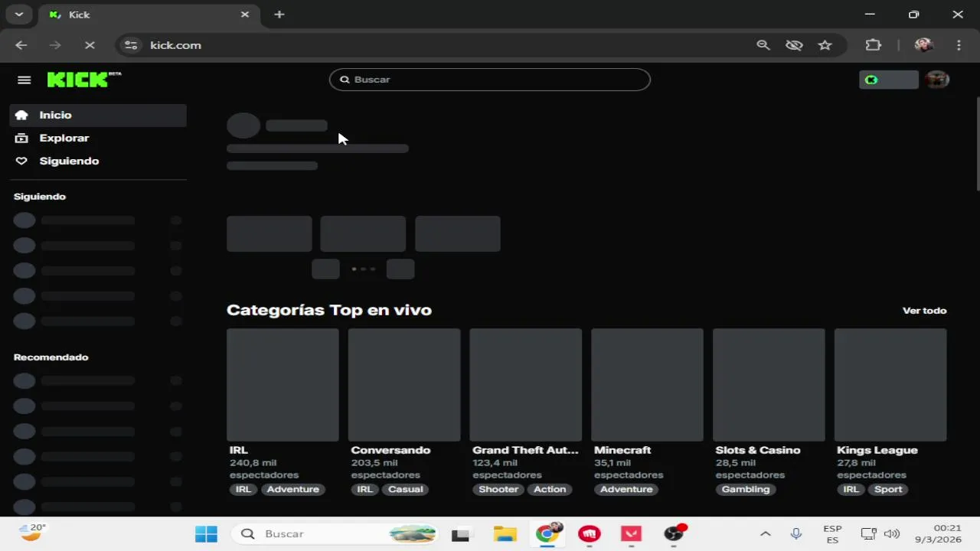Open Chrome from the taskbar

pyautogui.click(x=547, y=534)
